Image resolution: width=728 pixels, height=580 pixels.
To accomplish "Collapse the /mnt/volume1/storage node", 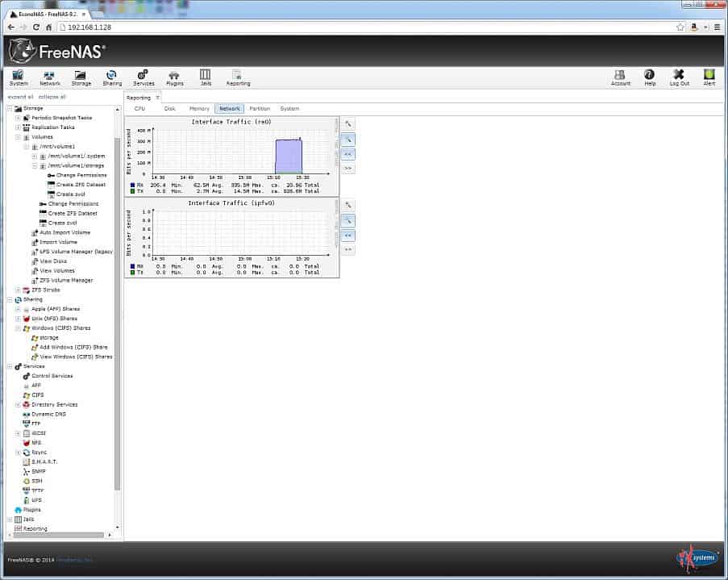I will coord(35,165).
